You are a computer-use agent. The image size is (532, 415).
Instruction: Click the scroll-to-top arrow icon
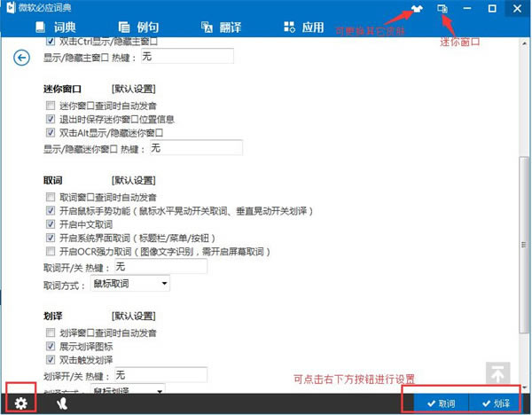[x=497, y=374]
